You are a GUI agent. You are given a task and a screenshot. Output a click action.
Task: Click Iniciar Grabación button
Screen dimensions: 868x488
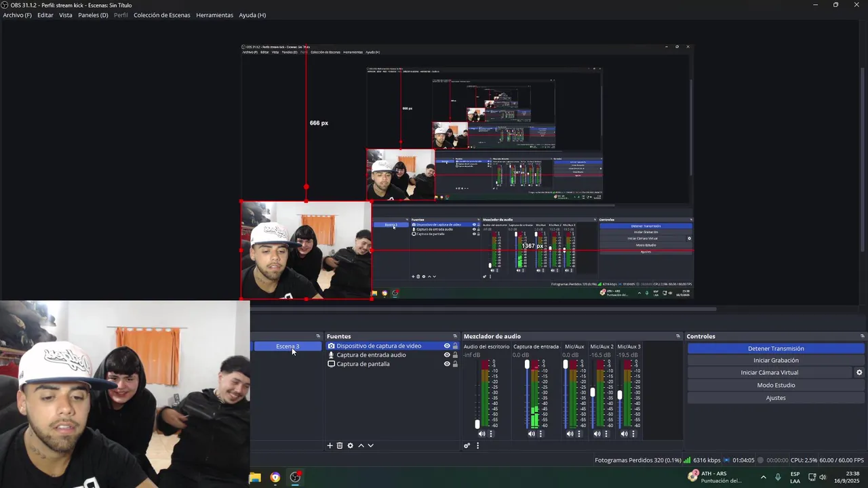click(x=776, y=361)
